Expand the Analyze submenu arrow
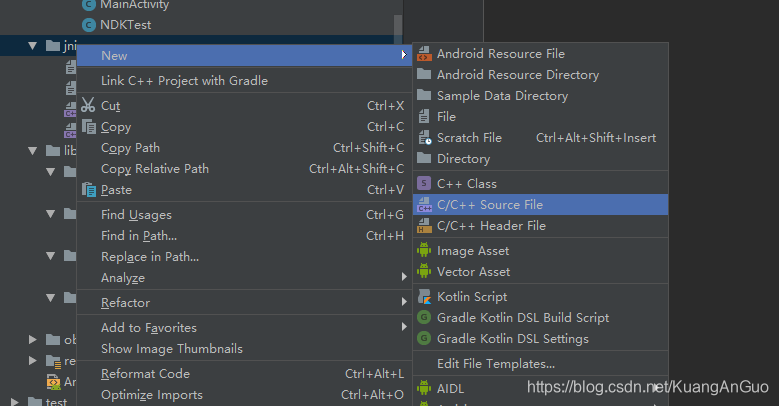 coord(404,277)
